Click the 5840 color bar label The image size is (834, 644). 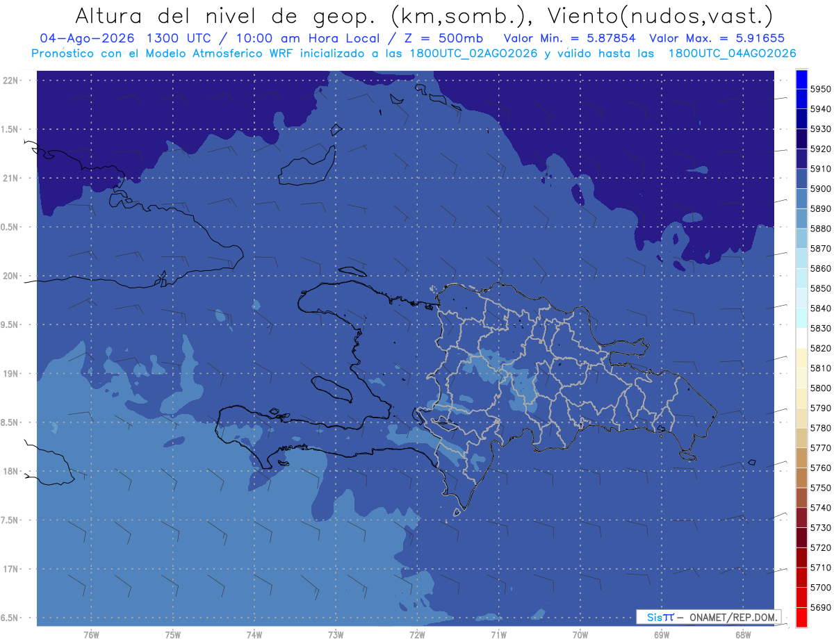pos(820,308)
